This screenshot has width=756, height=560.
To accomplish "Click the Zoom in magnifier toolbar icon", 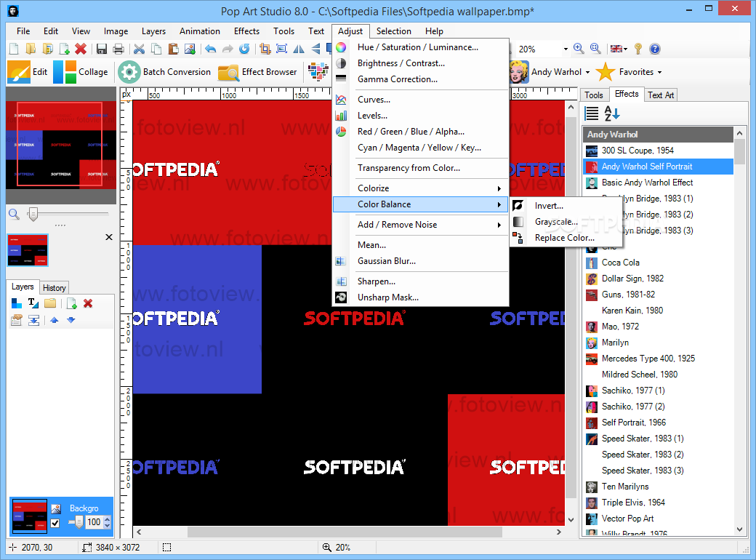I will click(x=579, y=49).
